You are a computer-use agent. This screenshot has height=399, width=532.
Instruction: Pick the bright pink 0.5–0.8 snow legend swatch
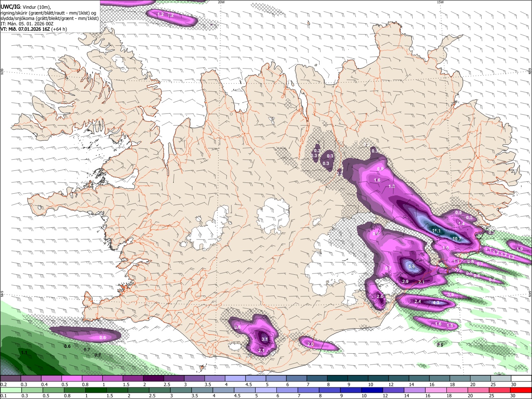[71, 379]
